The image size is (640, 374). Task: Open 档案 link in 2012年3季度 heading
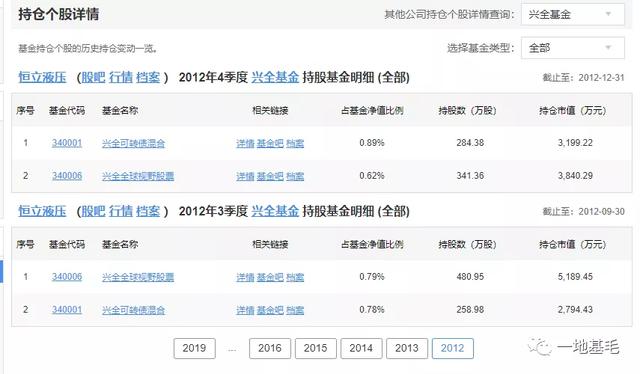coord(148,211)
